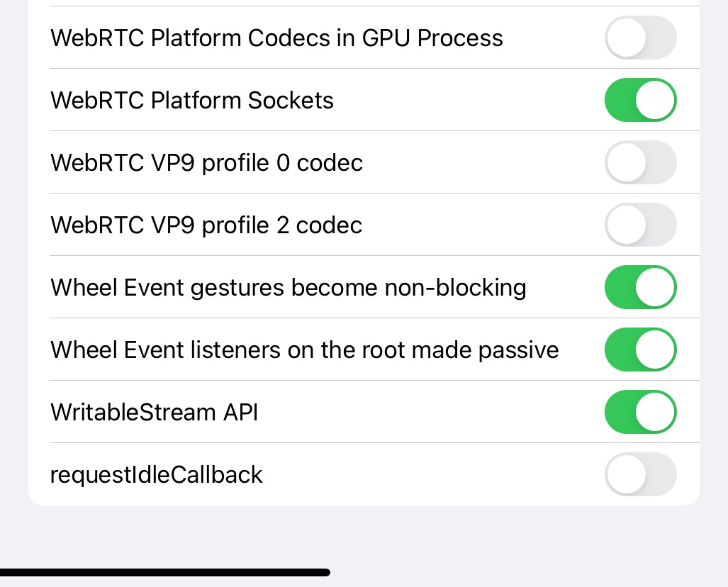Tap the "WritableStream API" label text

pyautogui.click(x=154, y=413)
